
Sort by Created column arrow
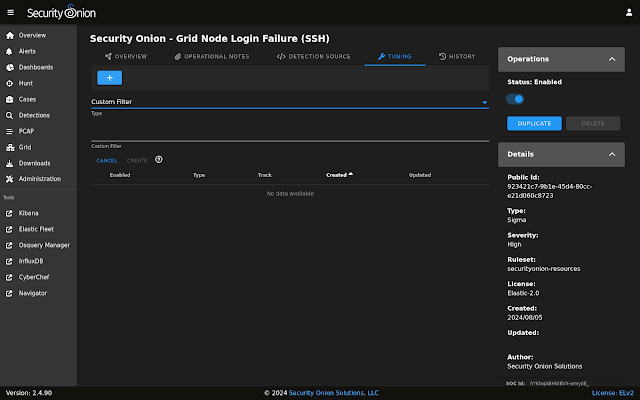coord(351,174)
